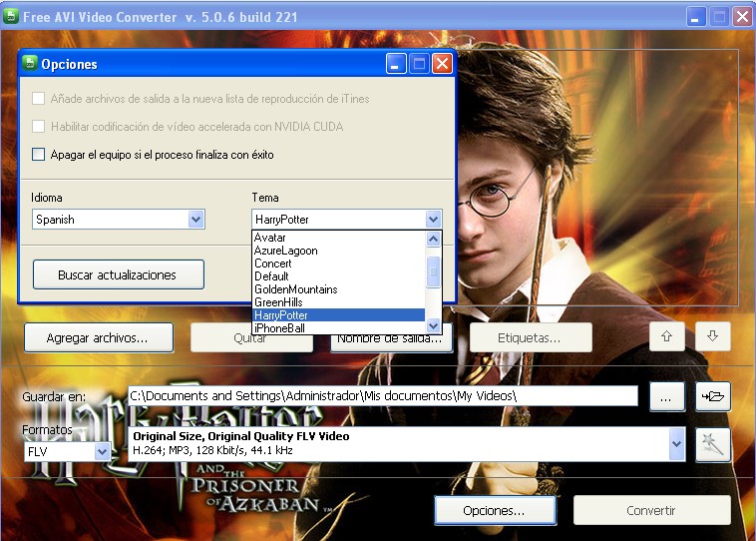Select the highlighted HarryPotter theme entry
Image resolution: width=756 pixels, height=541 pixels.
tap(338, 315)
